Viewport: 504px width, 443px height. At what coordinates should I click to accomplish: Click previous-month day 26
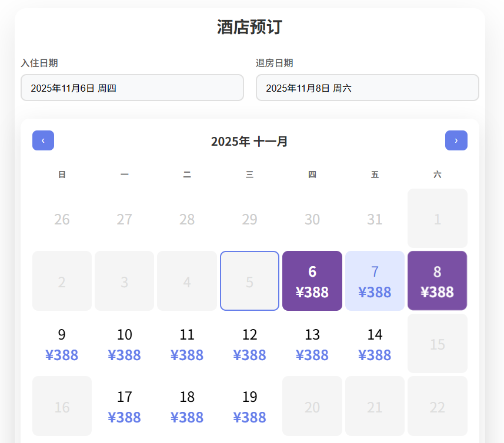[x=62, y=219]
